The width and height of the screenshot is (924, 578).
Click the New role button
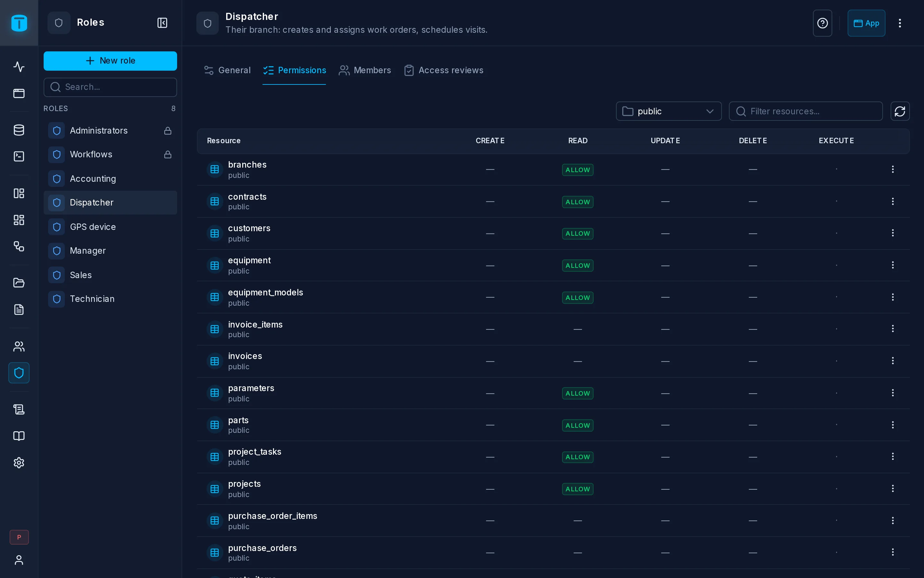tap(110, 61)
